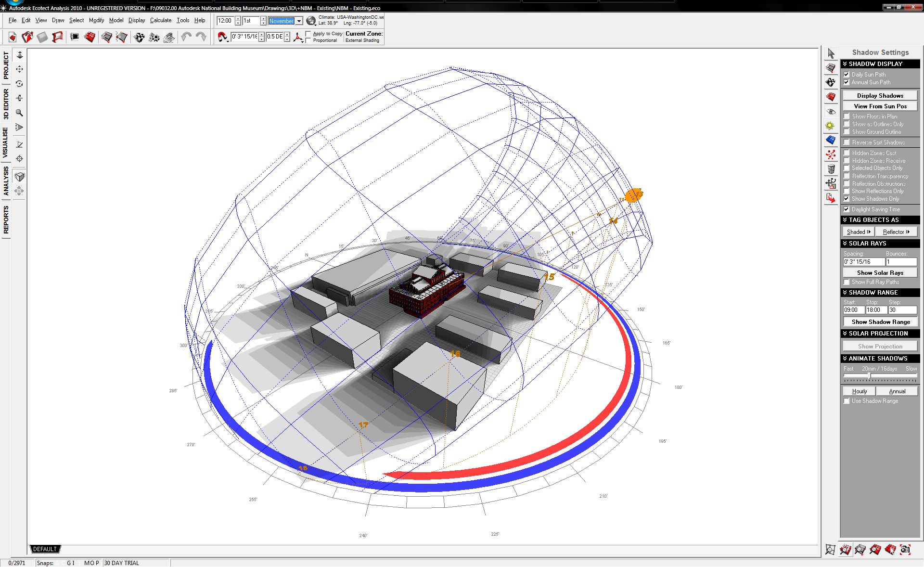Click the globe climate location icon

point(311,21)
